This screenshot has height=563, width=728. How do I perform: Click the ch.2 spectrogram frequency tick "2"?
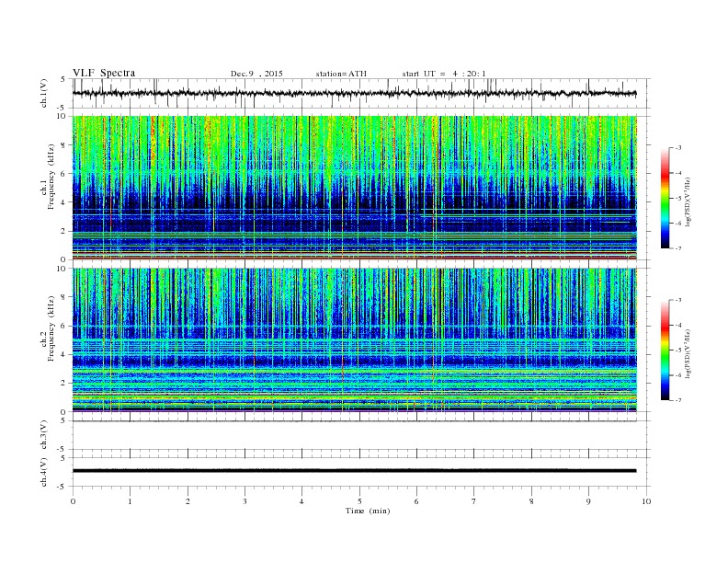coord(63,384)
